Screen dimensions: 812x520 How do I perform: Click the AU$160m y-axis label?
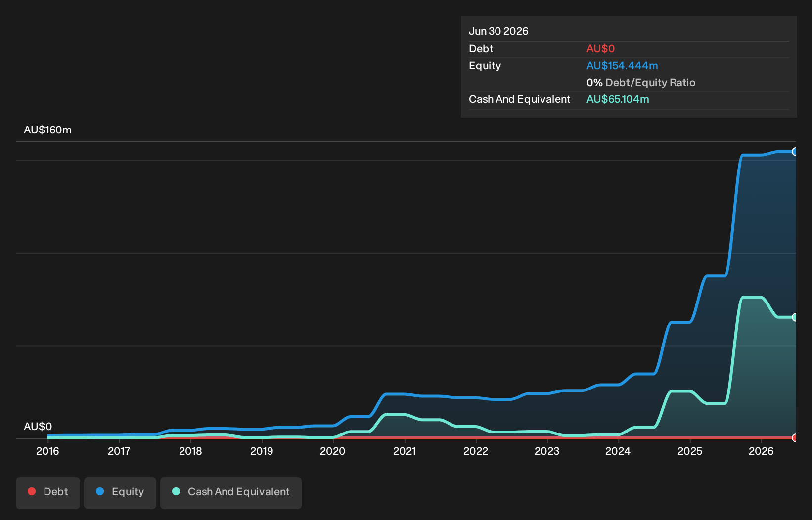pos(47,130)
